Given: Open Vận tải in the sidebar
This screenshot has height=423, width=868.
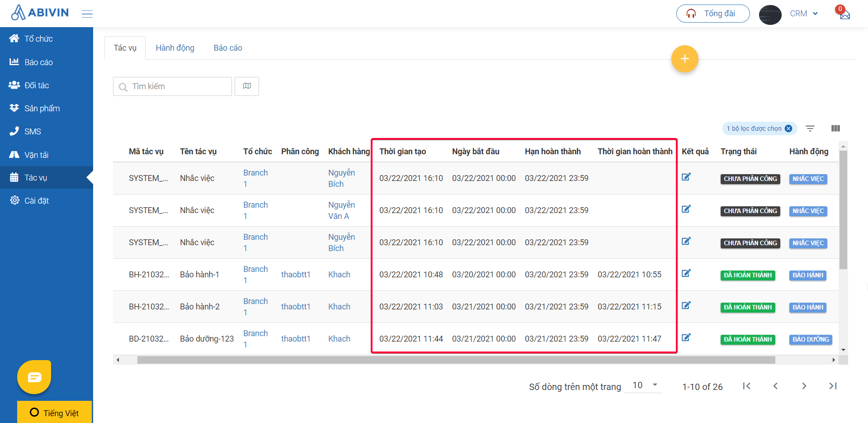Looking at the screenshot, I should click(47, 155).
